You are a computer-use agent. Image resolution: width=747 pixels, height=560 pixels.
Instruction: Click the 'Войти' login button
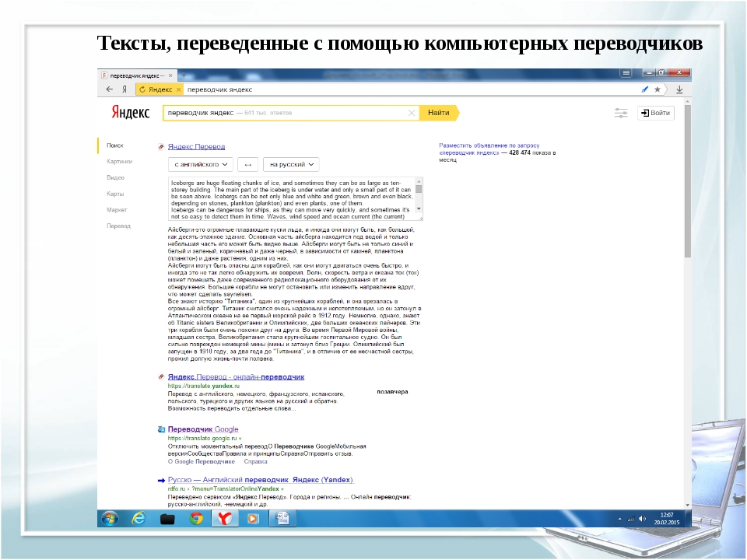click(x=655, y=113)
